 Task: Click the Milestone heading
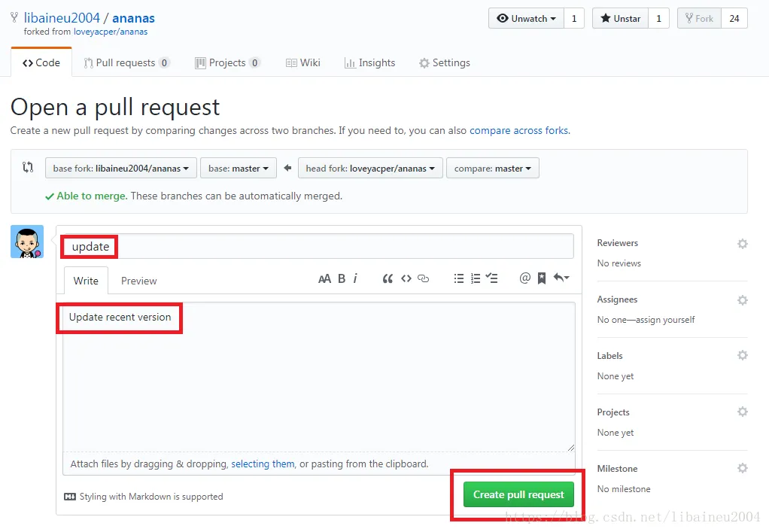click(x=617, y=469)
